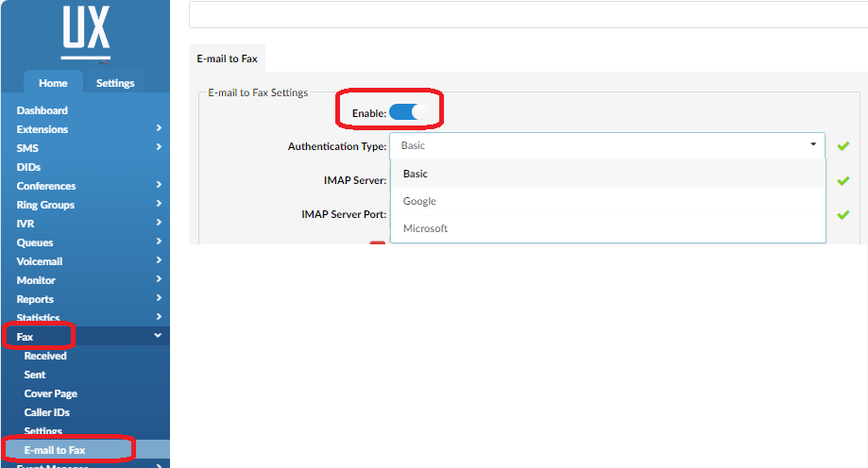The height and width of the screenshot is (468, 868).
Task: Expand the Voicemail submenu arrow
Action: [159, 260]
